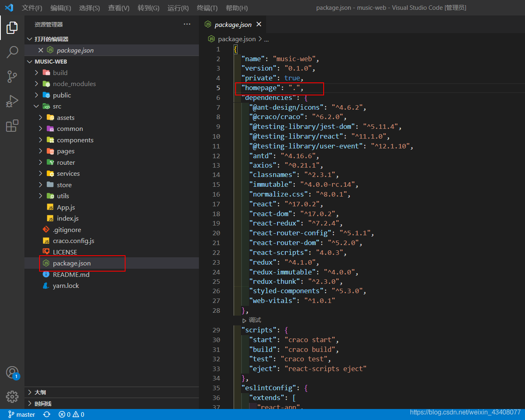Click the errors and warnings status item
This screenshot has width=525, height=420.
(x=71, y=414)
